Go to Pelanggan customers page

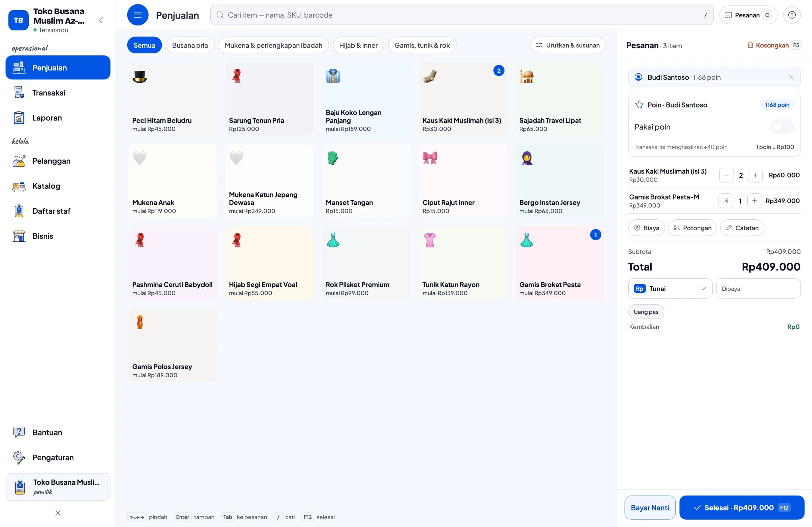[x=58, y=161]
